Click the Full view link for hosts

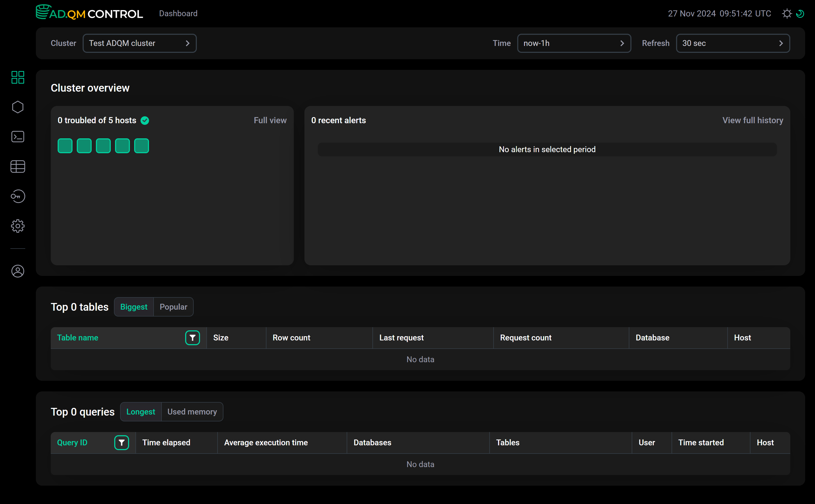click(x=270, y=120)
